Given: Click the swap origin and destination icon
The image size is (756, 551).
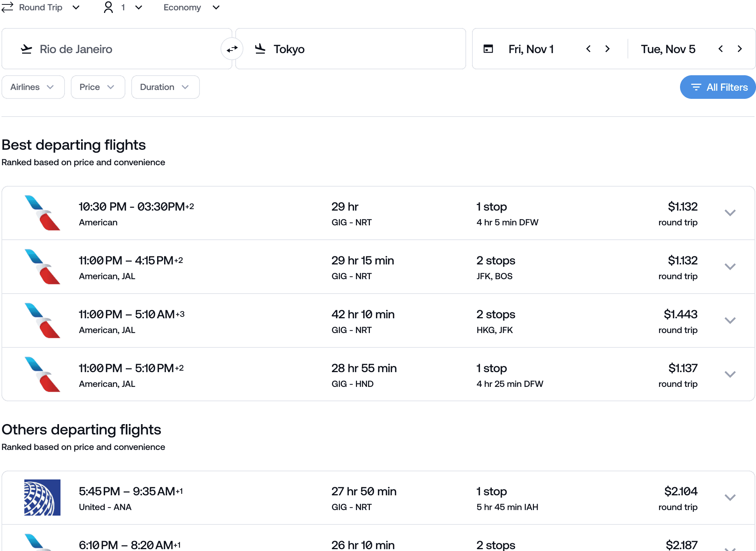Looking at the screenshot, I should click(x=232, y=49).
